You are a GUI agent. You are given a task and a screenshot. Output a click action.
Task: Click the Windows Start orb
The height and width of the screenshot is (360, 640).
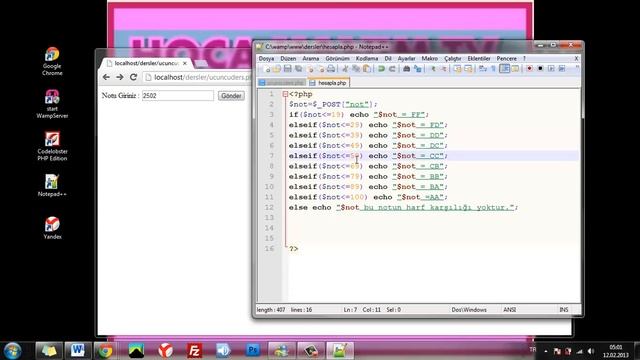(13, 351)
